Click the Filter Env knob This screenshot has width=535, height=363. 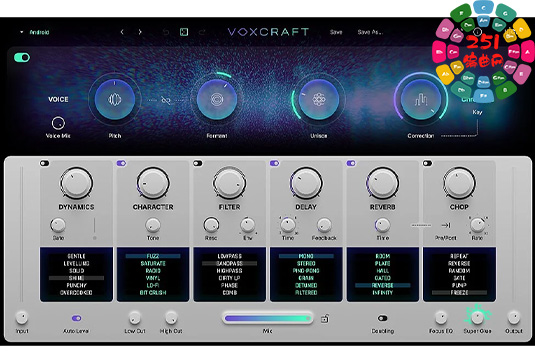pos(248,225)
